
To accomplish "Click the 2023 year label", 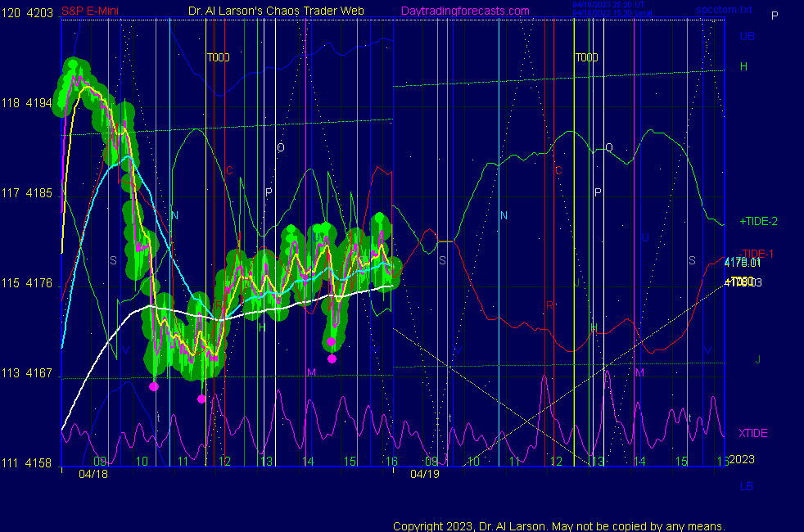I will [742, 459].
